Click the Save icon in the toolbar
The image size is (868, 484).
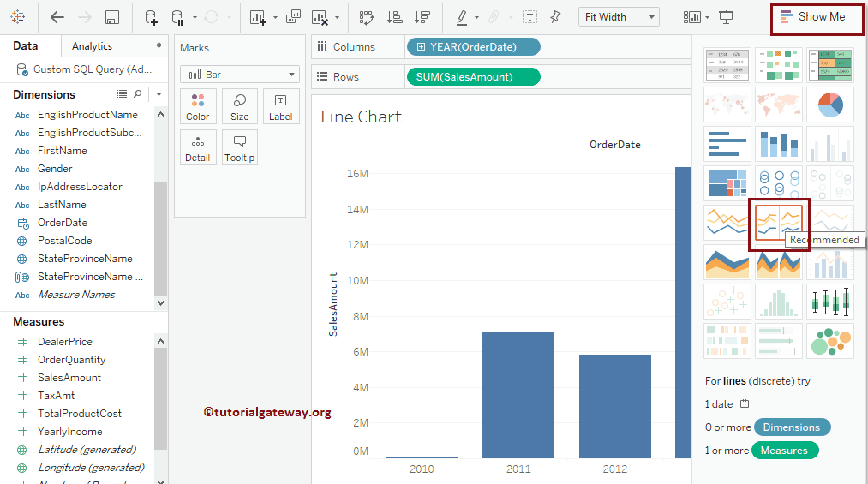point(111,17)
